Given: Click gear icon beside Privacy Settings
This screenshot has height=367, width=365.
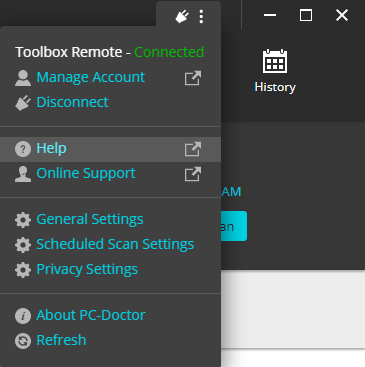Looking at the screenshot, I should coord(23,270).
